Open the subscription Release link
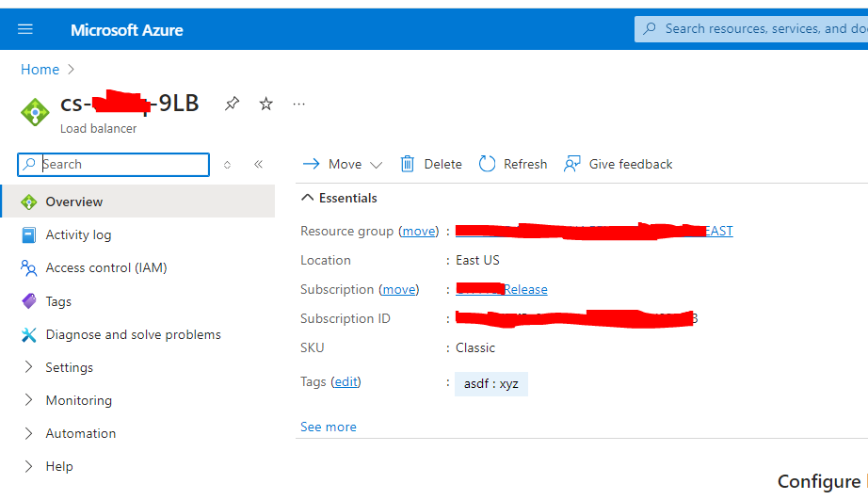The height and width of the screenshot is (500, 868). click(502, 290)
